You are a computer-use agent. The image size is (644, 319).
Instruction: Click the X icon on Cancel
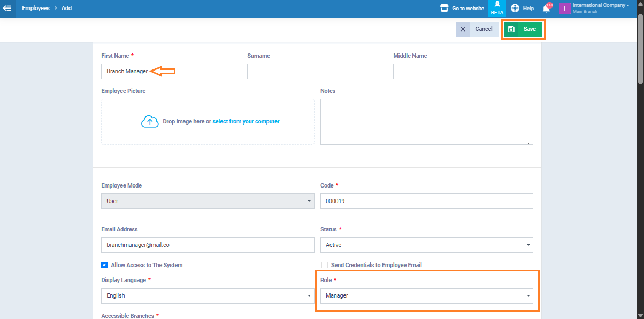click(x=463, y=29)
